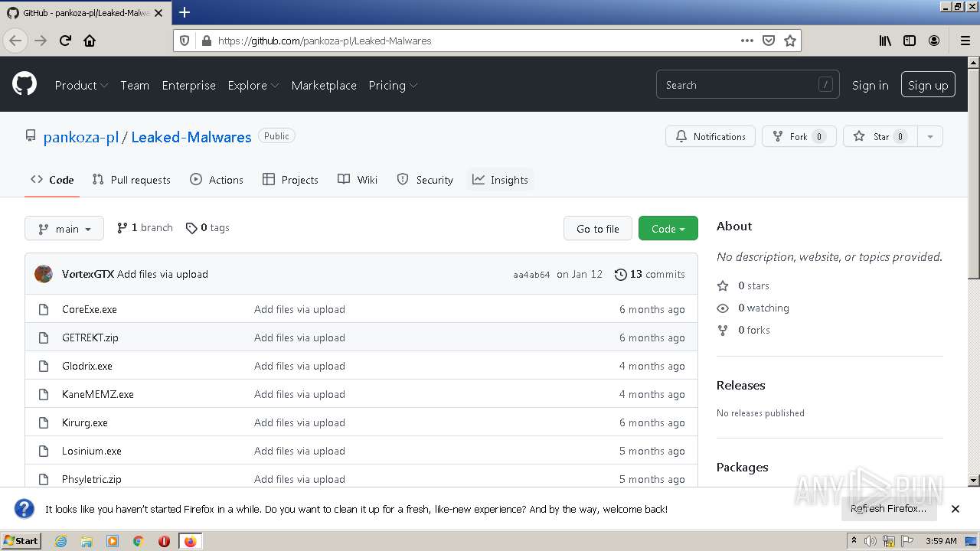View the 1 branch link

click(x=145, y=228)
